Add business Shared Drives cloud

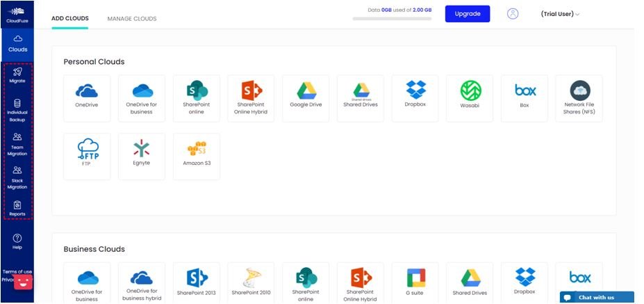point(470,283)
